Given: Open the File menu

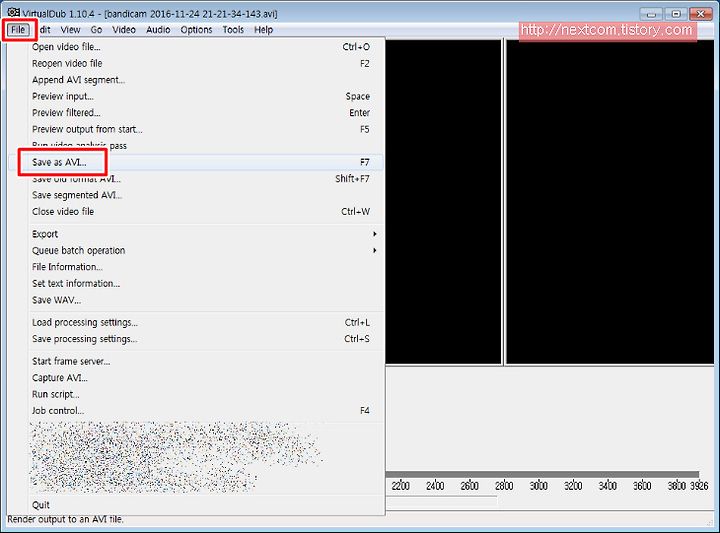Looking at the screenshot, I should coord(18,30).
